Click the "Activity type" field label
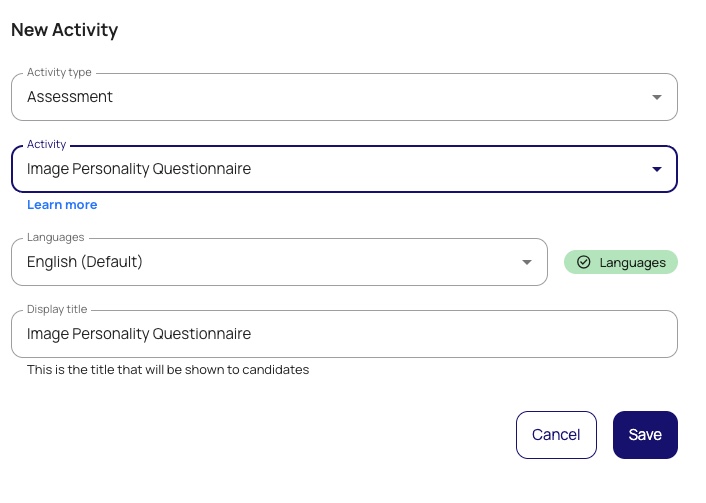This screenshot has width=706, height=503. click(59, 73)
